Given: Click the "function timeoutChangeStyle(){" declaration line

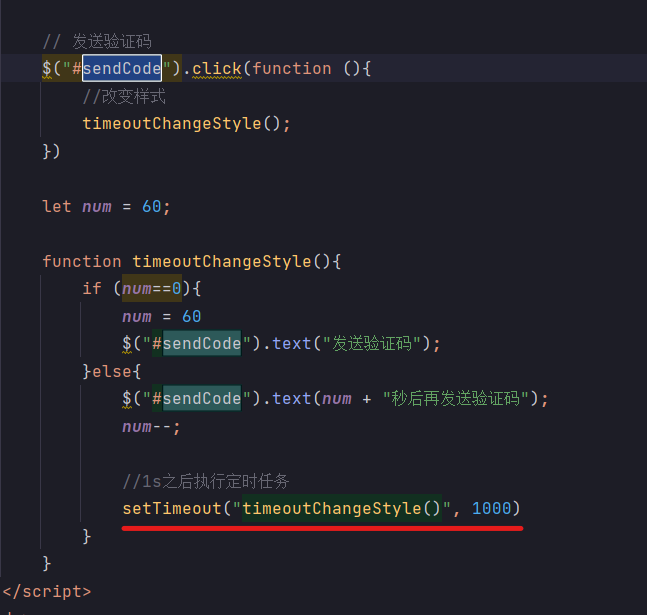Looking at the screenshot, I should (x=192, y=261).
